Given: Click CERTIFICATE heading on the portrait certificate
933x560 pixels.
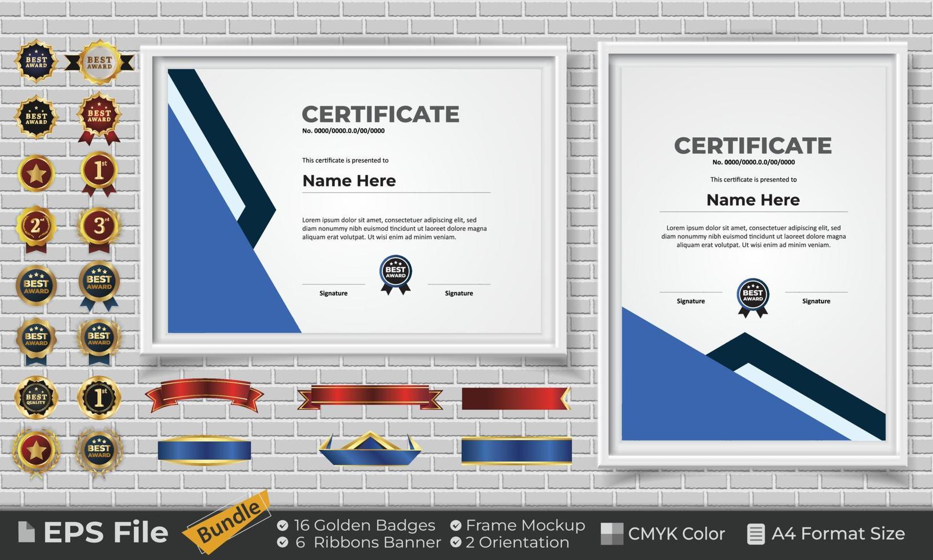Looking at the screenshot, I should [x=753, y=146].
